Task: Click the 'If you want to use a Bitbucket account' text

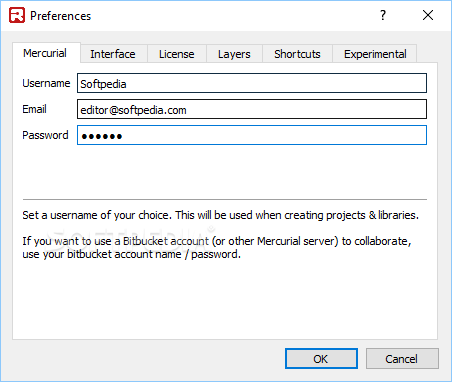Action: click(217, 247)
